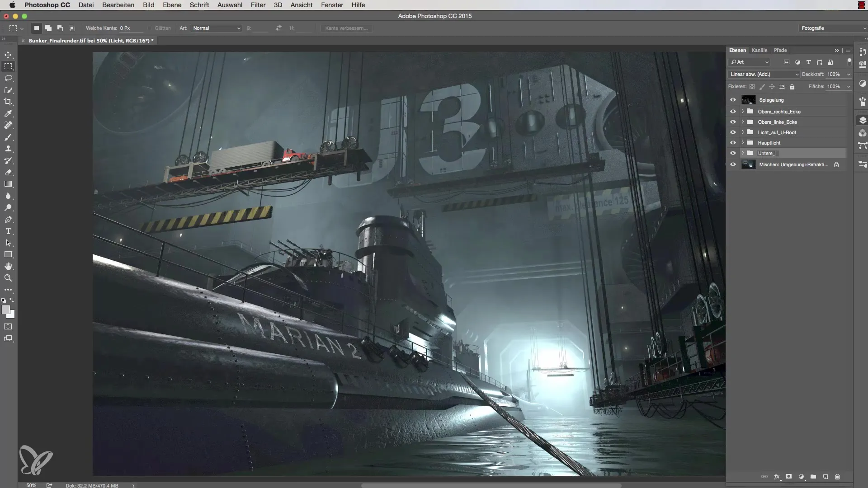Add a layer mask
This screenshot has width=868, height=488.
coord(789,477)
